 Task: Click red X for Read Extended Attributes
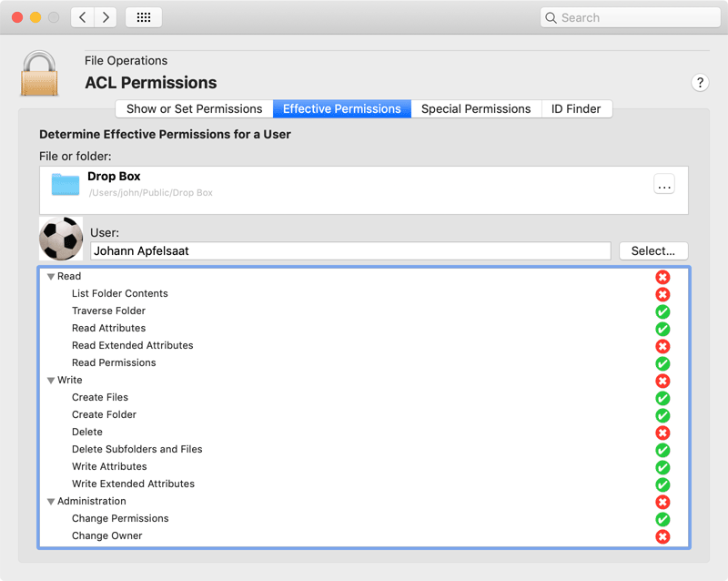click(662, 346)
